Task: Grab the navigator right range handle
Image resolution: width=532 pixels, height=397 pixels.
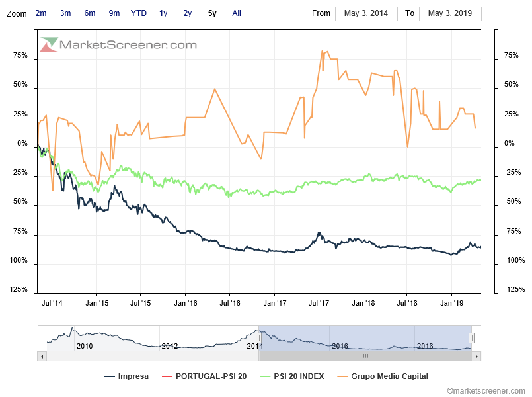Action: click(x=471, y=338)
